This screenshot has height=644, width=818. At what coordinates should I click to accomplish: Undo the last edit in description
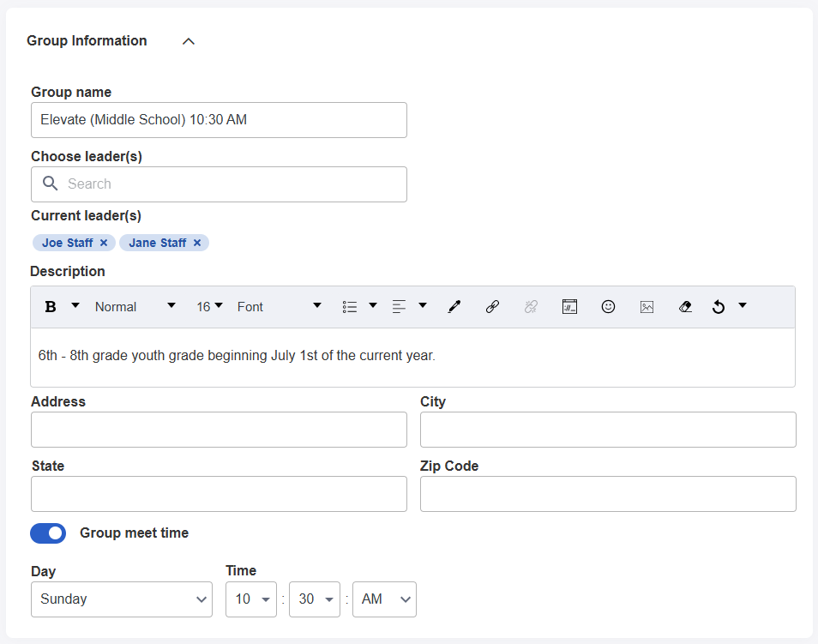(x=719, y=307)
